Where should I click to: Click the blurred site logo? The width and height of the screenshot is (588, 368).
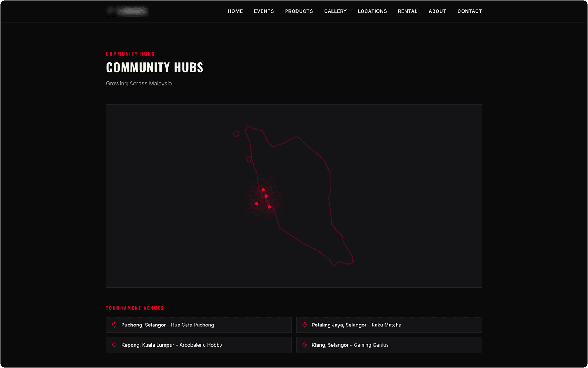point(127,11)
